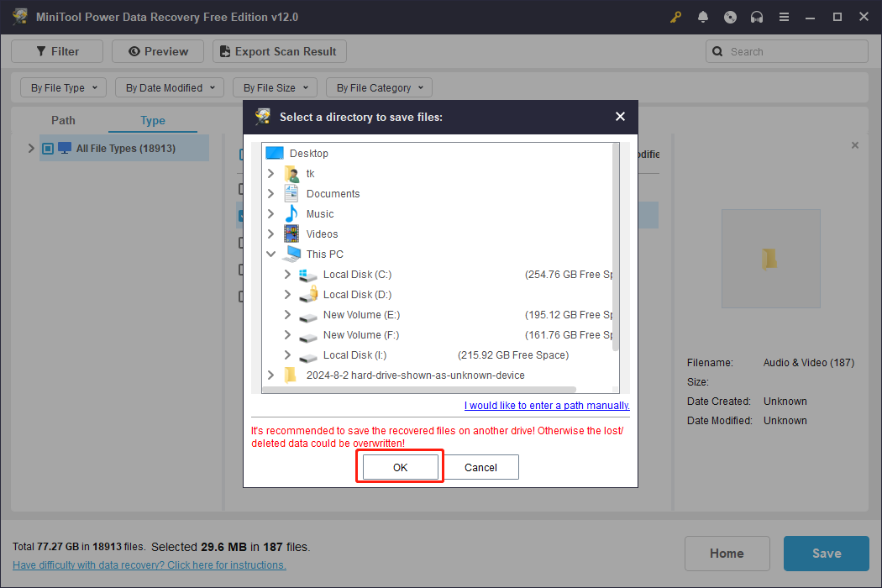Select 2024-8-2 hard-drive-shown-as-unknown-device folder
The image size is (882, 588).
click(415, 375)
